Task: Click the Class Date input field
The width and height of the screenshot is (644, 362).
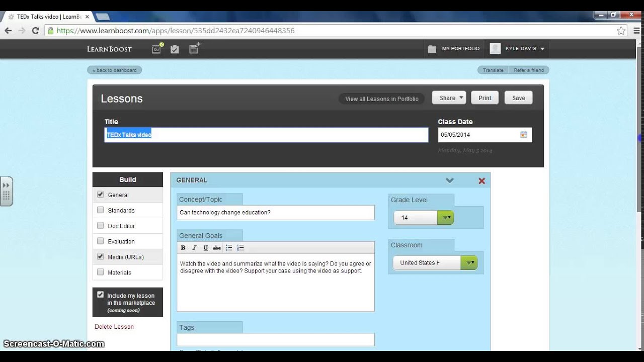Action: [x=485, y=135]
